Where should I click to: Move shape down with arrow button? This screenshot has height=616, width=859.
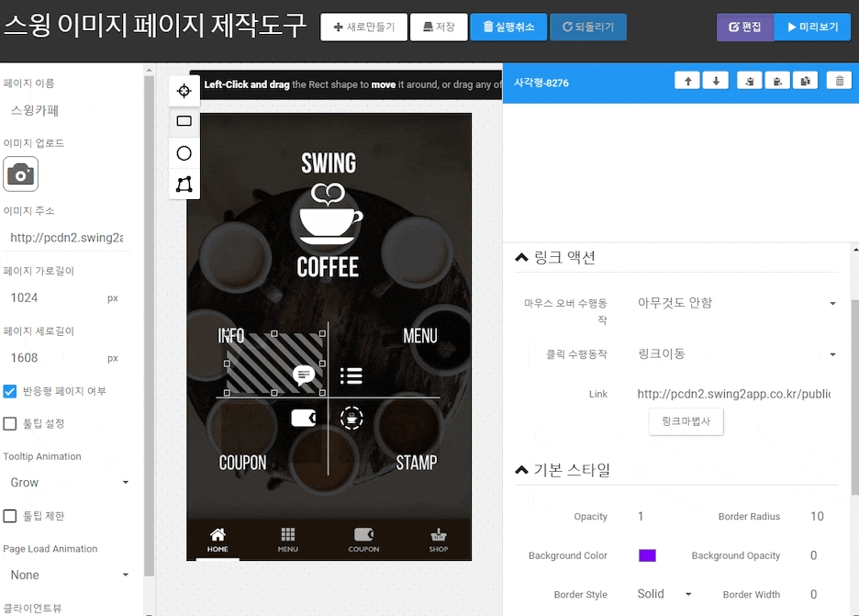tap(716, 81)
